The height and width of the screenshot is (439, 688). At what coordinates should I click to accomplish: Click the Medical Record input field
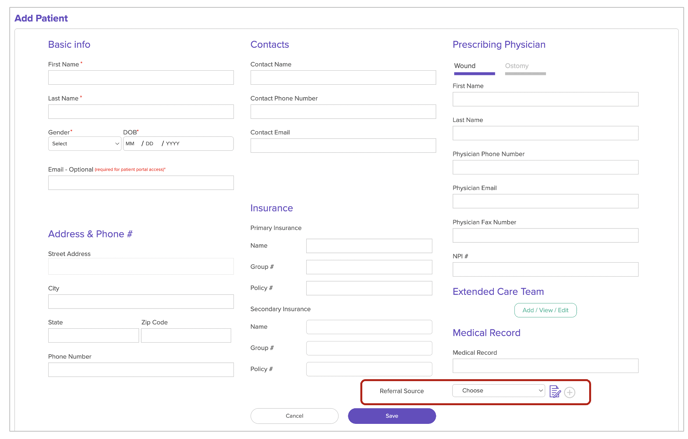click(x=545, y=366)
